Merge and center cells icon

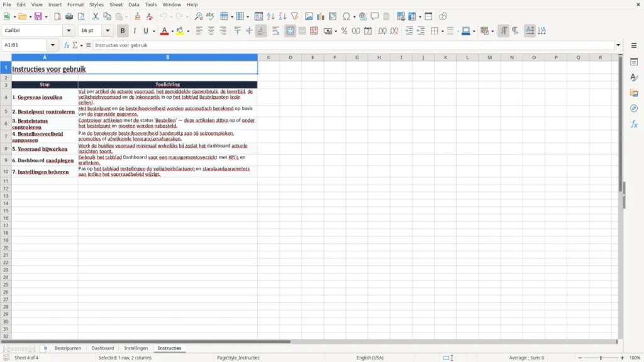tap(290, 31)
